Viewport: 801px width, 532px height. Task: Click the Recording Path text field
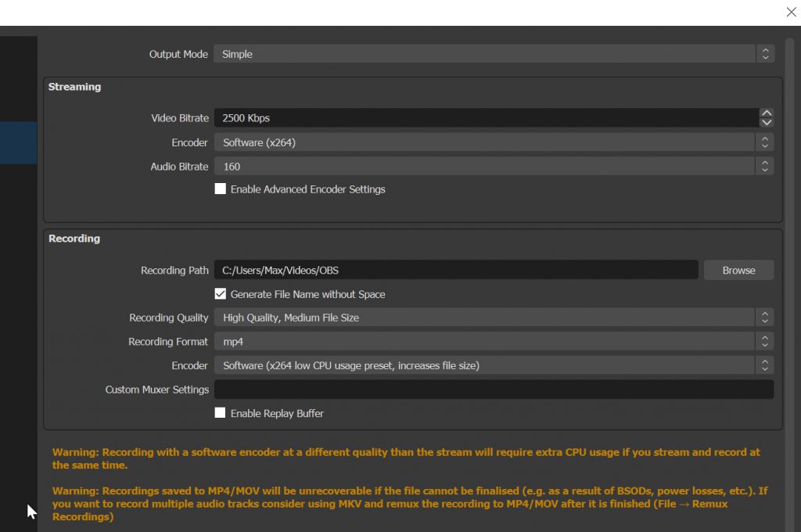455,270
